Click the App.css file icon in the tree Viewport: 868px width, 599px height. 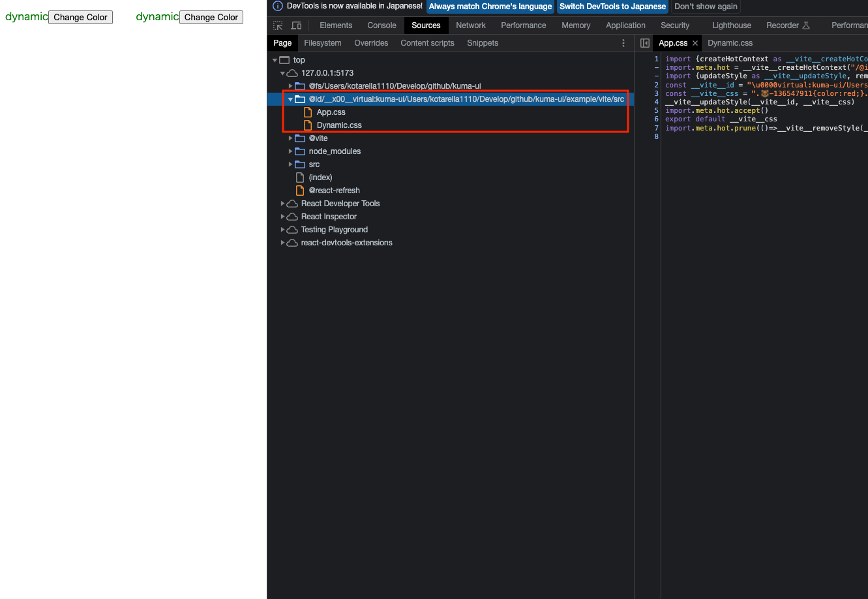[307, 112]
